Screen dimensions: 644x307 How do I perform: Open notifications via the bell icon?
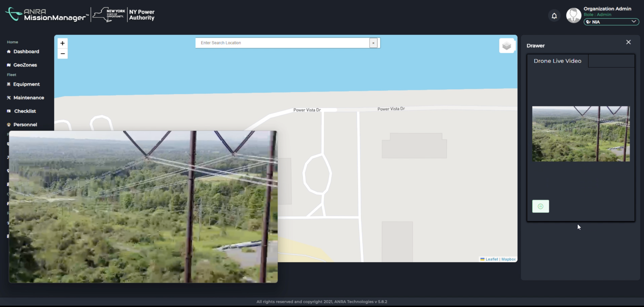tap(554, 15)
